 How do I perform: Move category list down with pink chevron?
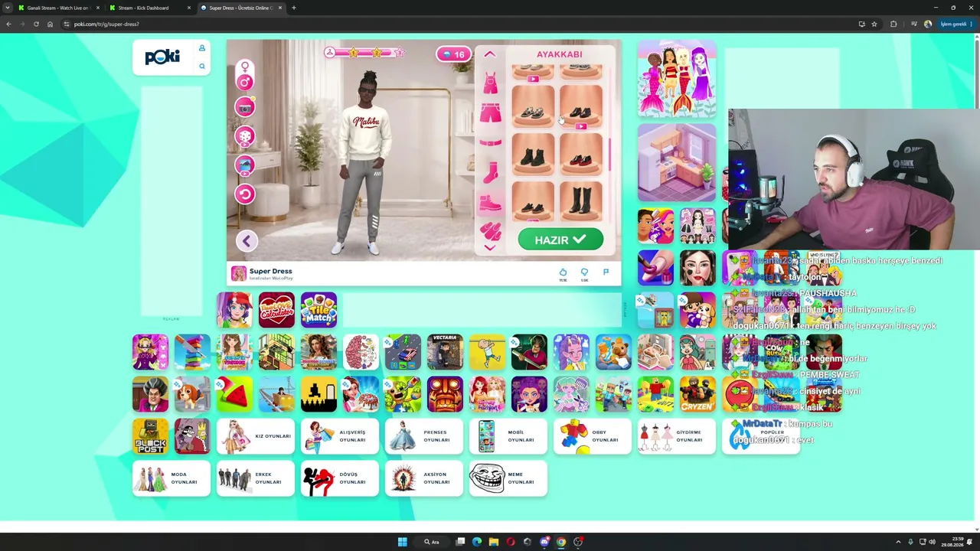pos(490,247)
